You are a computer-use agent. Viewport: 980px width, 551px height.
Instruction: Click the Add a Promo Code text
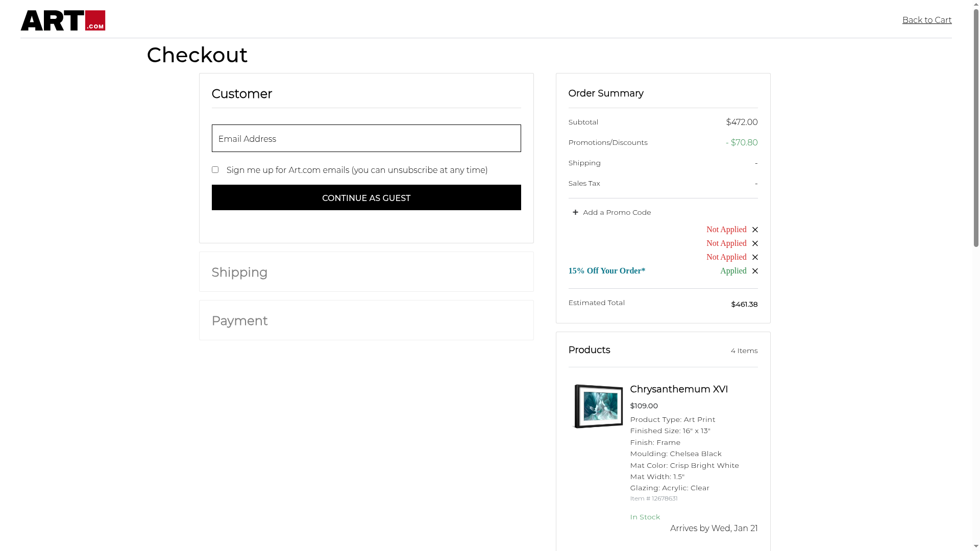tap(617, 212)
